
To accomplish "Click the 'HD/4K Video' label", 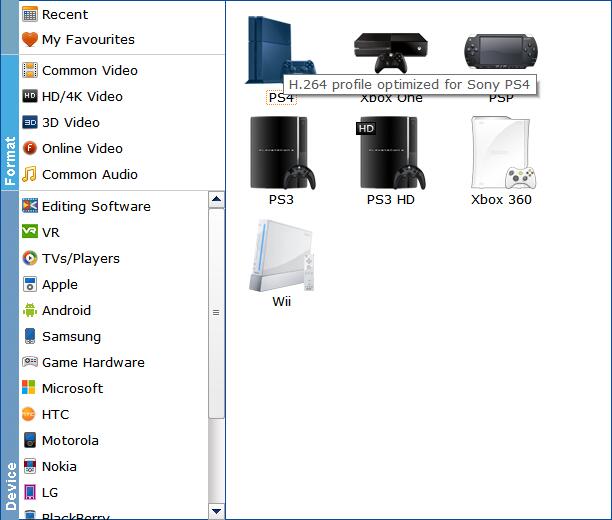I will (x=82, y=96).
